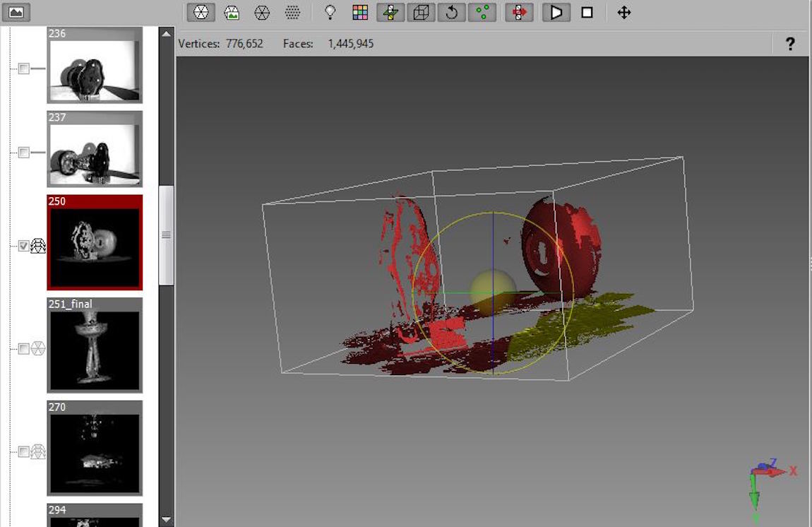The width and height of the screenshot is (812, 527).
Task: Enable textured mesh display mode
Action: (x=232, y=13)
